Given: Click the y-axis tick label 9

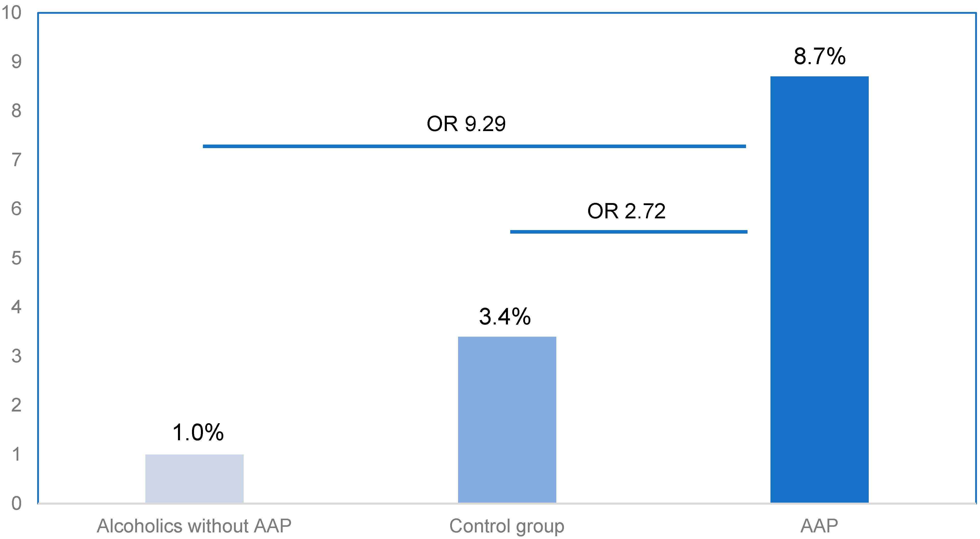Looking at the screenshot, I should coord(16,62).
